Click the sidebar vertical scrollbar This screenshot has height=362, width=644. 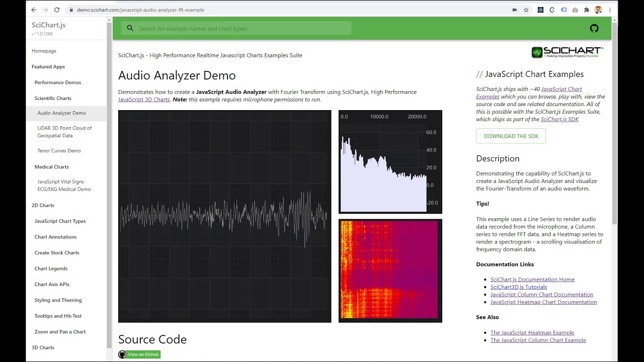(109, 186)
